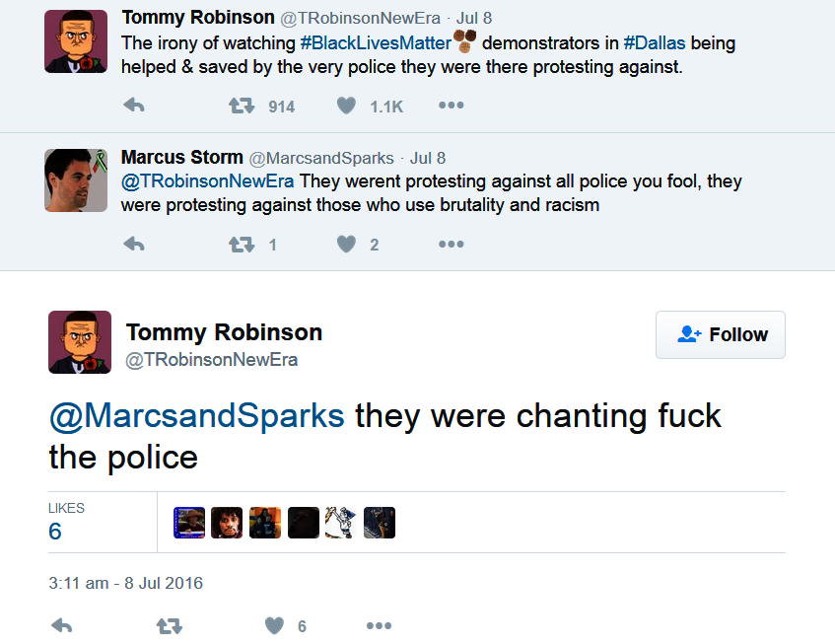This screenshot has height=644, width=835.
Task: Retweet the tweet with 914 retweets
Action: [x=242, y=106]
